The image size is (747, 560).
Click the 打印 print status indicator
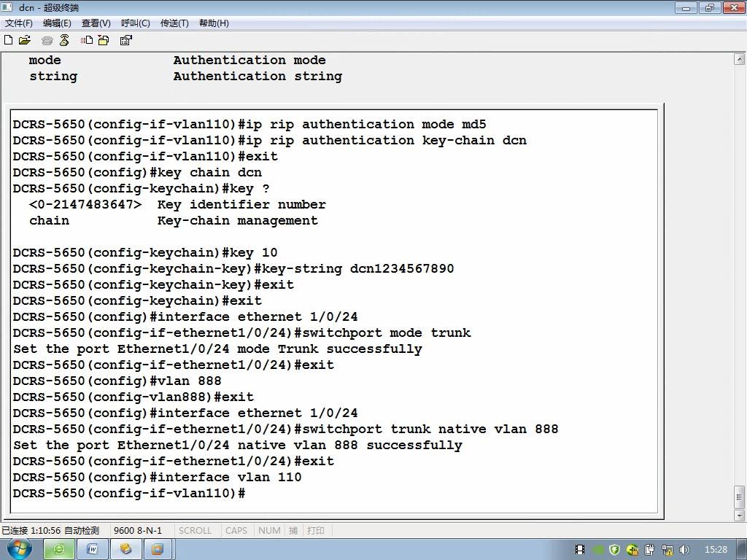pos(315,531)
